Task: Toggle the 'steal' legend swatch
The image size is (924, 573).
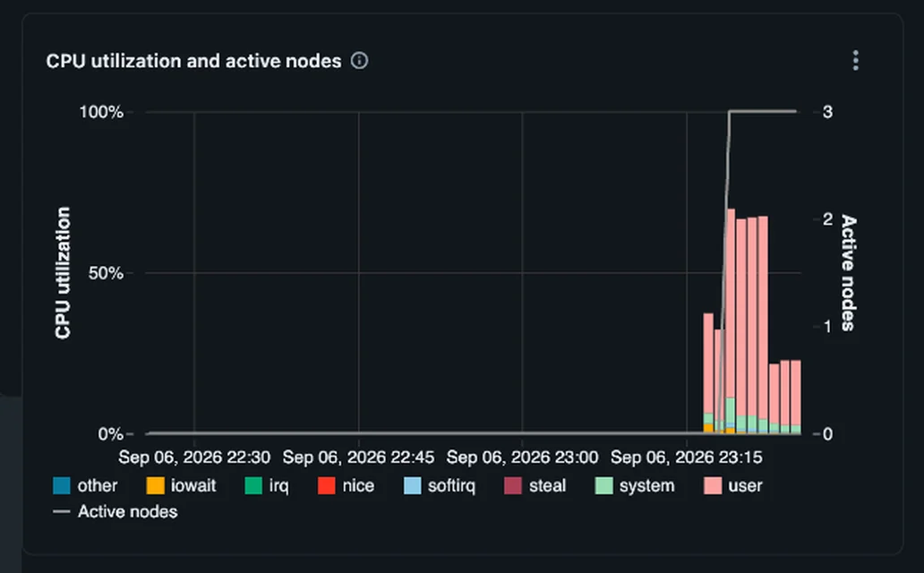Action: [513, 486]
